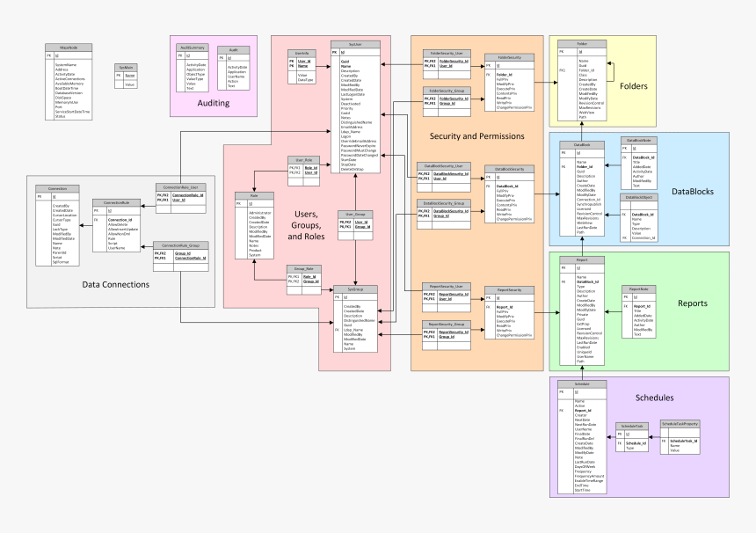
Task: Select the ReportSecurity table header
Action: pos(509,290)
